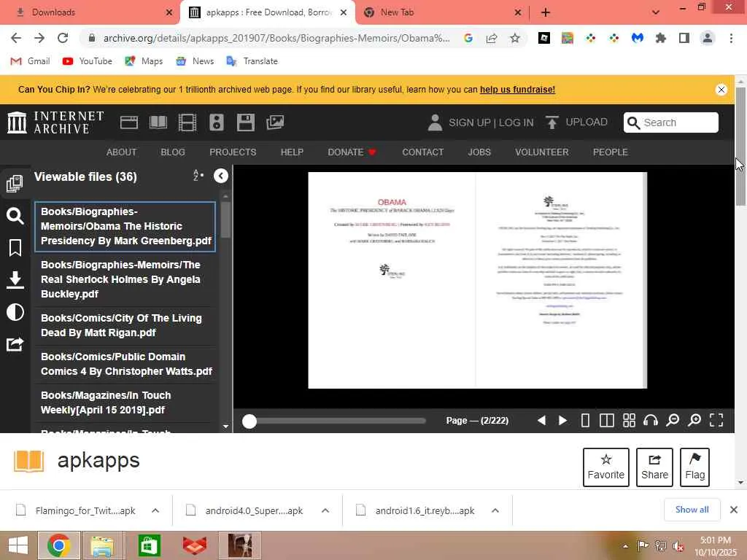
Task: Open the sort files A-Z dropdown
Action: 198,176
